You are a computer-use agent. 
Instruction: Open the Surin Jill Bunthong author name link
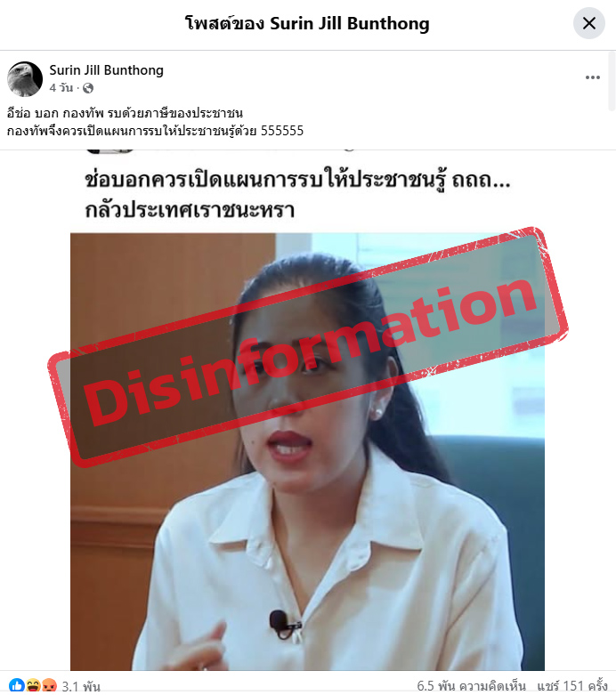click(107, 70)
